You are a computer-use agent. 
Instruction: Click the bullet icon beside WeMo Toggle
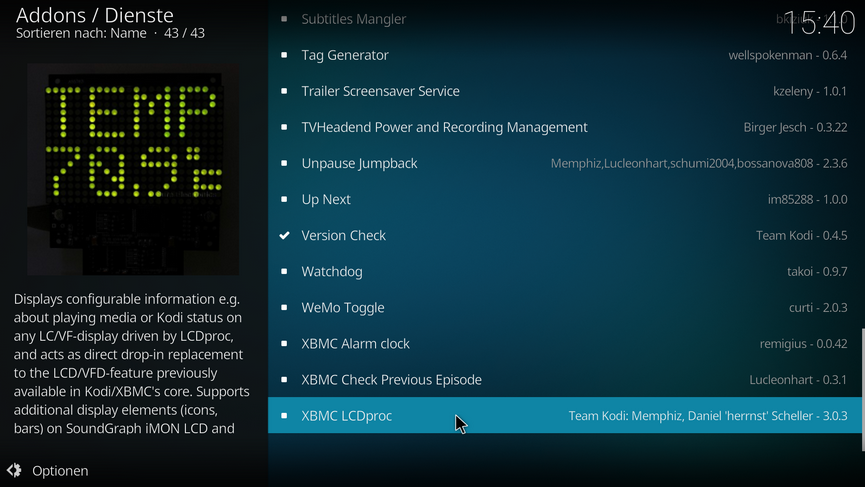click(x=284, y=307)
